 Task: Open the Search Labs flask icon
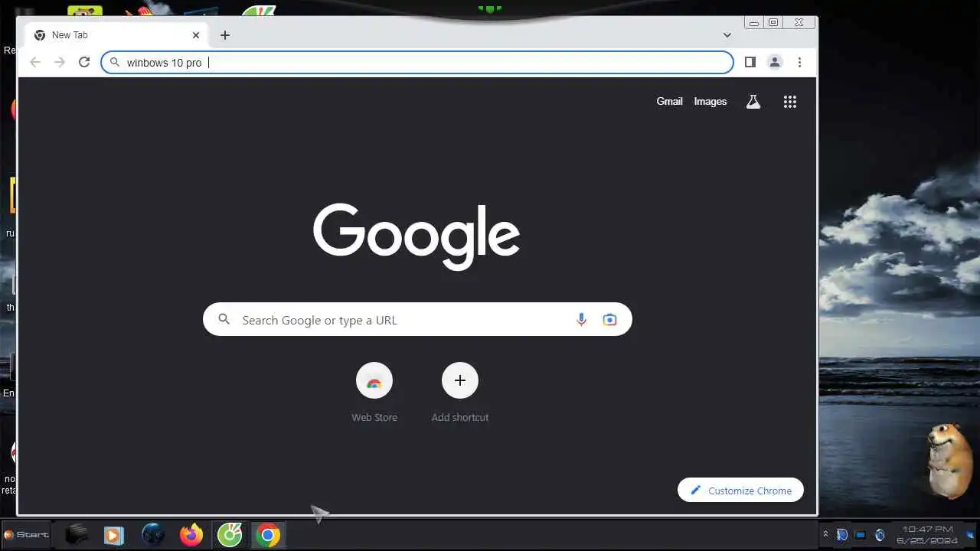click(x=753, y=101)
